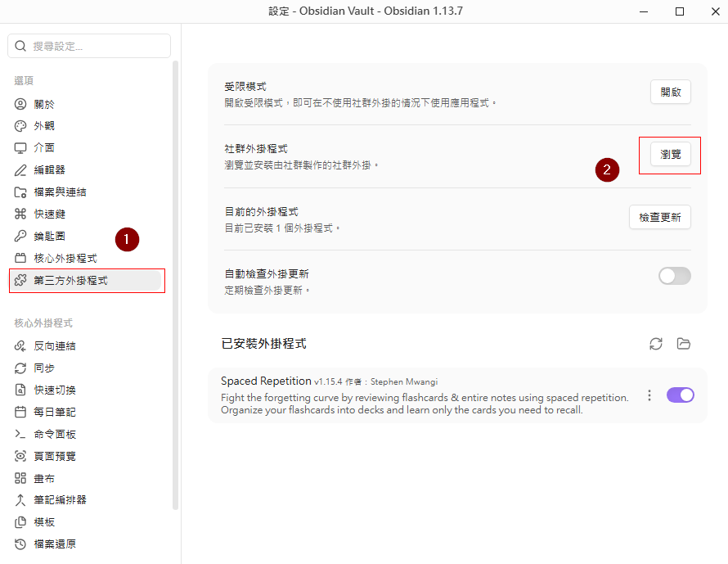Screen dimensions: 728x564
Task: Click the 頁面預覽 page preview icon
Action: tap(20, 456)
